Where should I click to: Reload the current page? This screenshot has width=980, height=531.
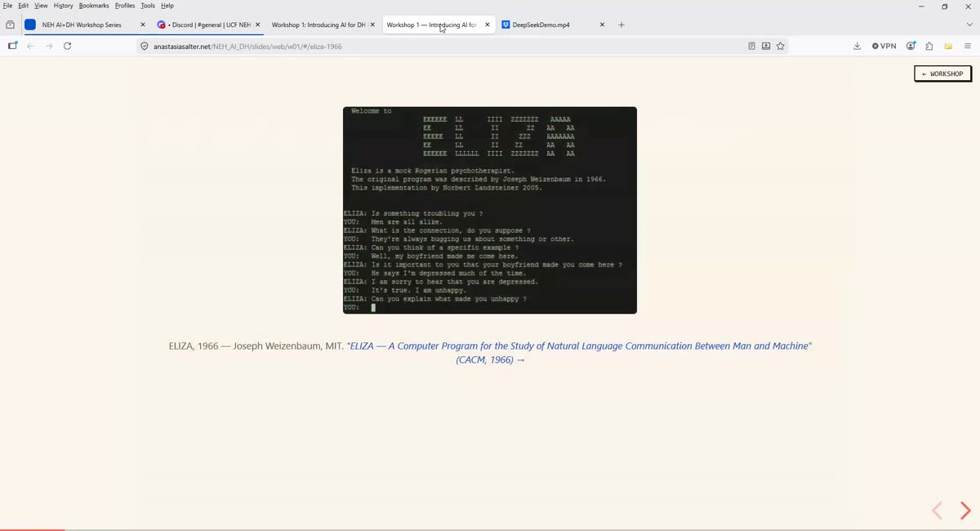tap(67, 46)
